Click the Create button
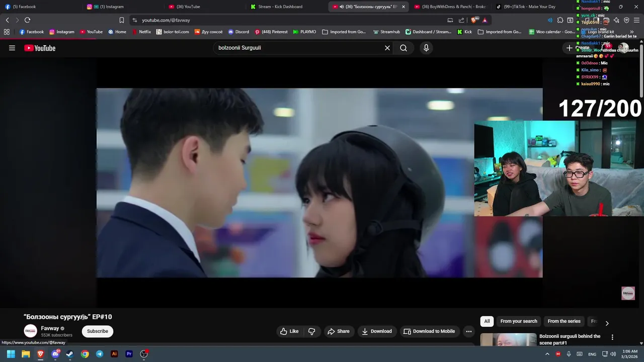Viewport: 644px width, 362px height. click(578, 48)
